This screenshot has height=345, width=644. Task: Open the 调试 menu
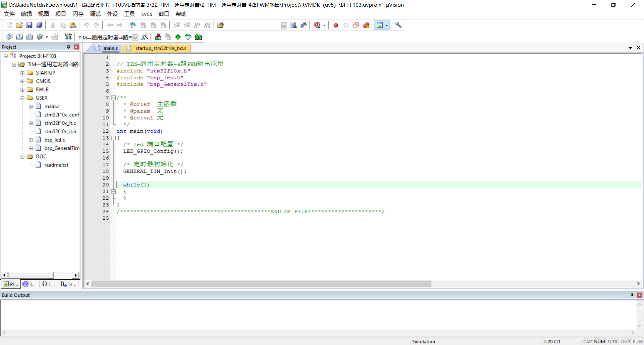pos(95,14)
